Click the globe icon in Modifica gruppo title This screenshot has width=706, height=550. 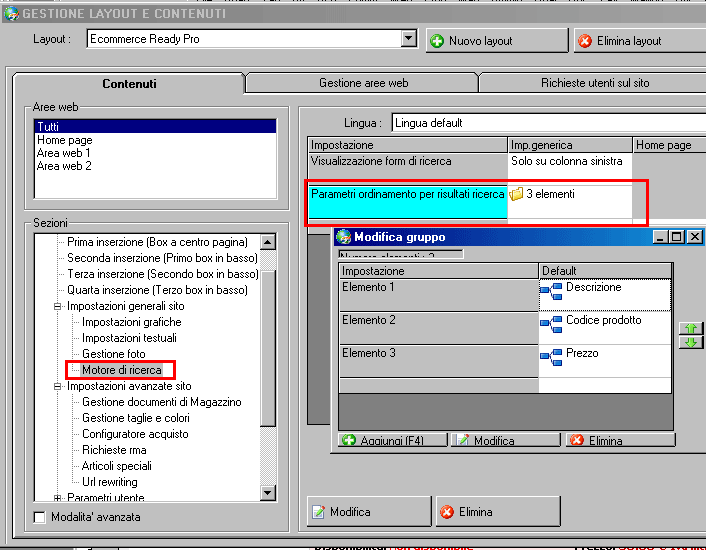point(344,237)
